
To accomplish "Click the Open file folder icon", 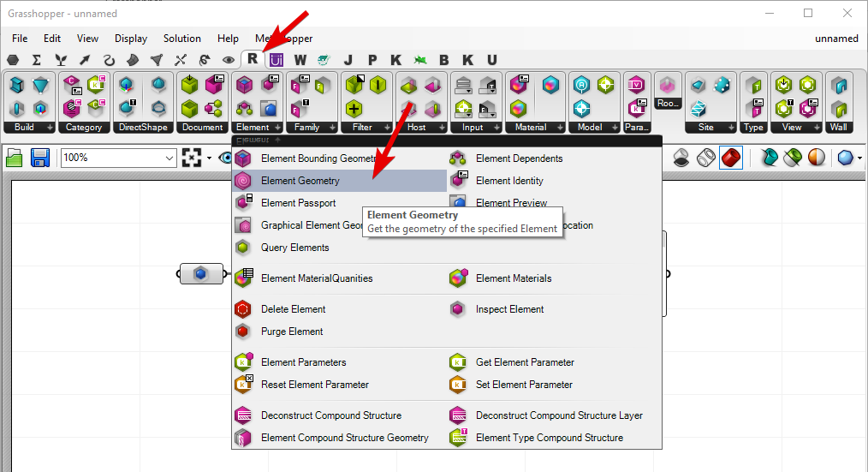I will pos(15,158).
